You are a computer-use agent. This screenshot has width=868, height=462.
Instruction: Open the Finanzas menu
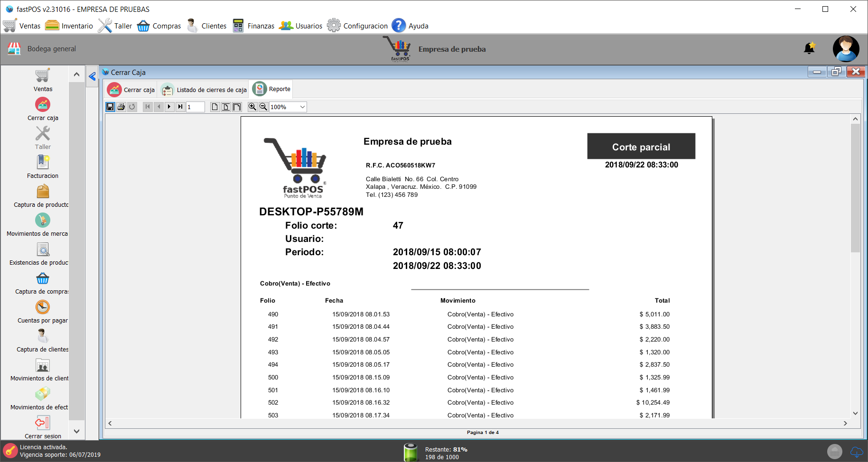click(x=254, y=26)
